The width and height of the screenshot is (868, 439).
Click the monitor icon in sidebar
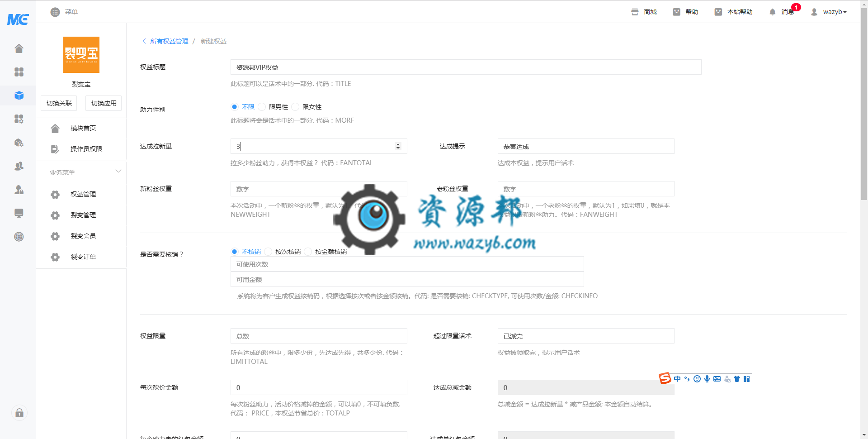coord(19,213)
